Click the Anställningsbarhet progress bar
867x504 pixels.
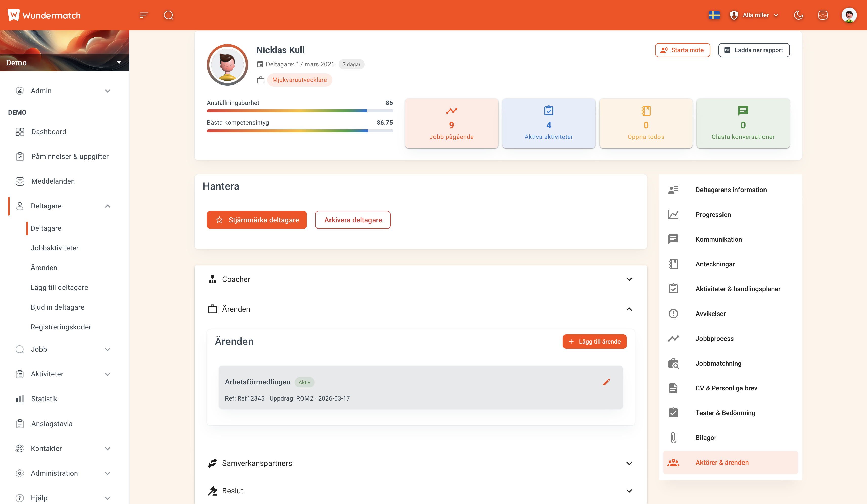299,111
